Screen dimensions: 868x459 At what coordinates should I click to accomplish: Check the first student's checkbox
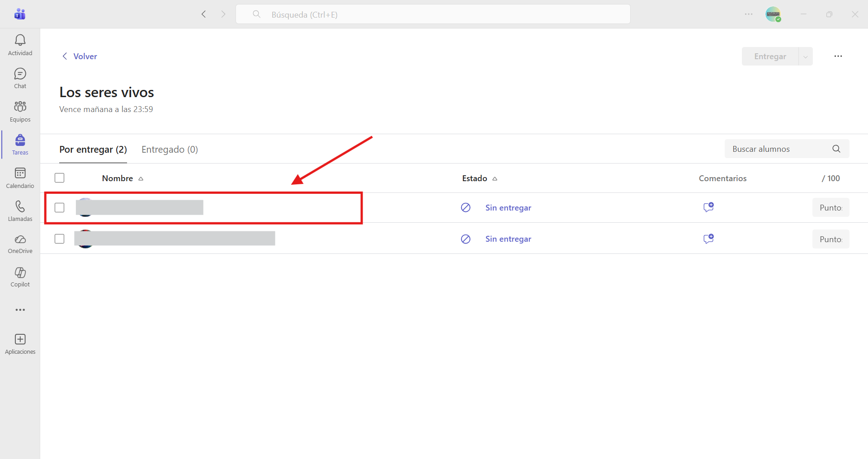click(x=59, y=207)
